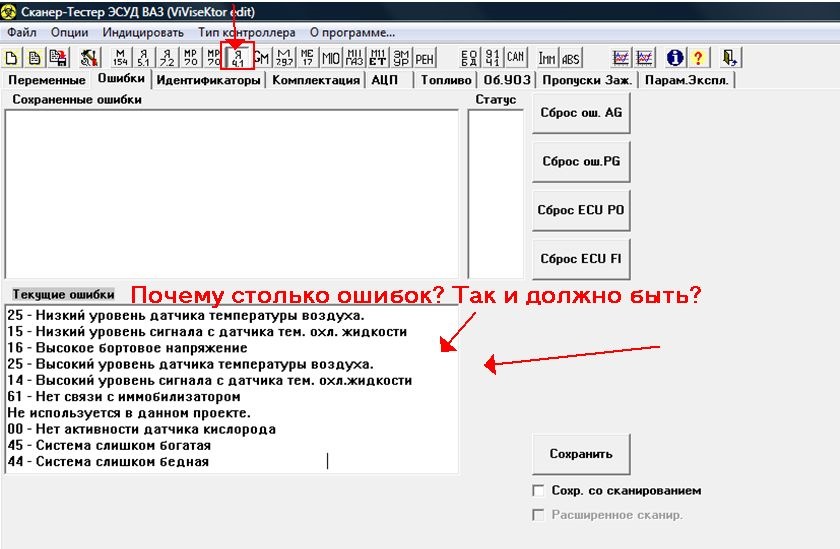Screen dimensions: 840x549
Task: Select the M11 ГАЗ controller icon
Action: click(x=354, y=57)
